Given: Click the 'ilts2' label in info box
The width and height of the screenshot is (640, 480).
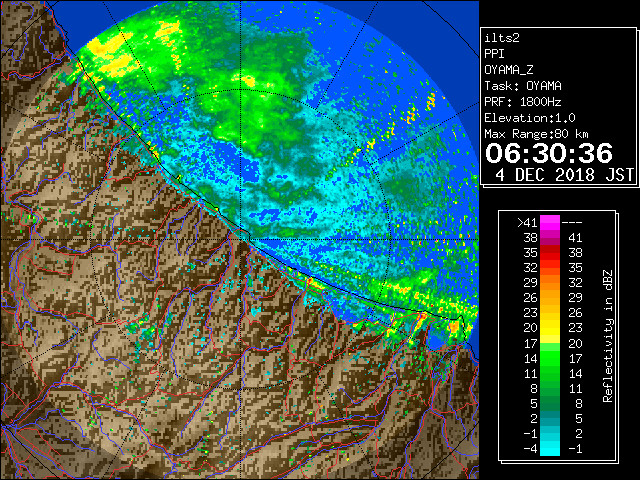Looking at the screenshot, I should tap(502, 38).
